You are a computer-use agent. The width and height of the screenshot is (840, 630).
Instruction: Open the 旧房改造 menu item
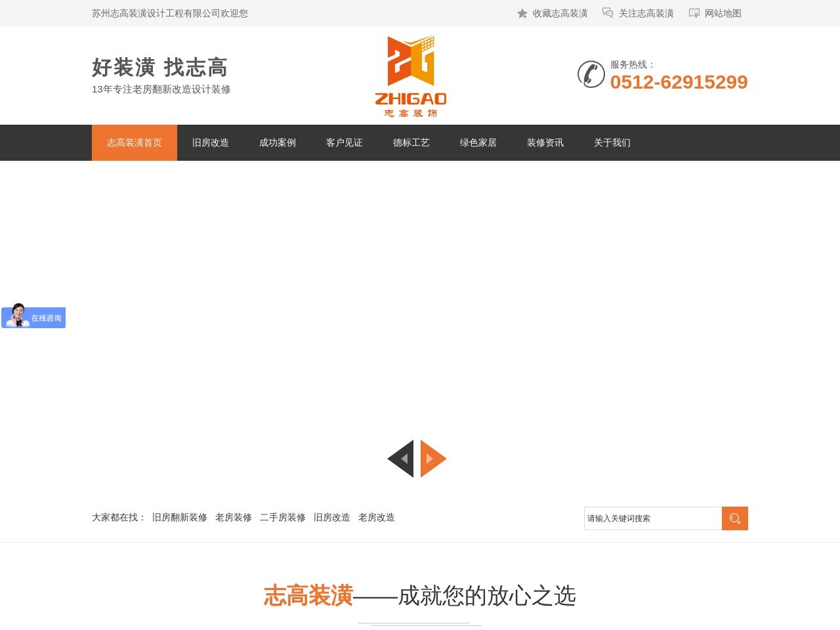pyautogui.click(x=210, y=142)
